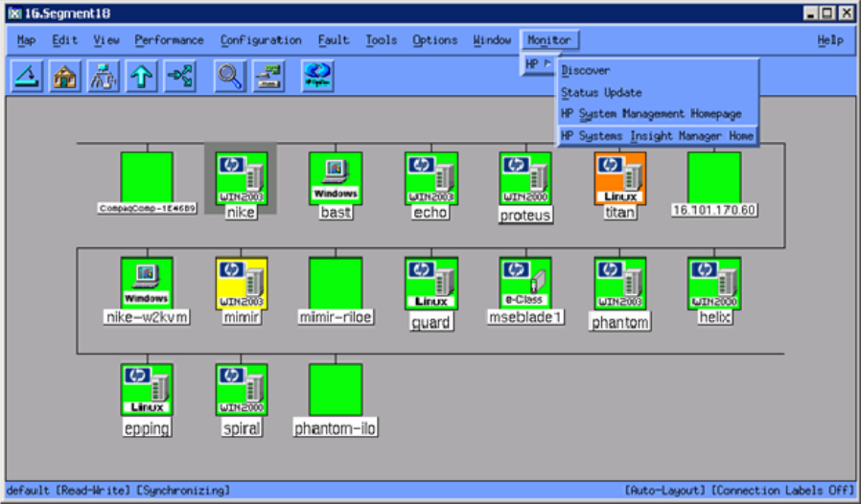Screen dimensions: 861x504
Task: Click the '[Auto-Layout]' status bar text
Action: [x=665, y=491]
